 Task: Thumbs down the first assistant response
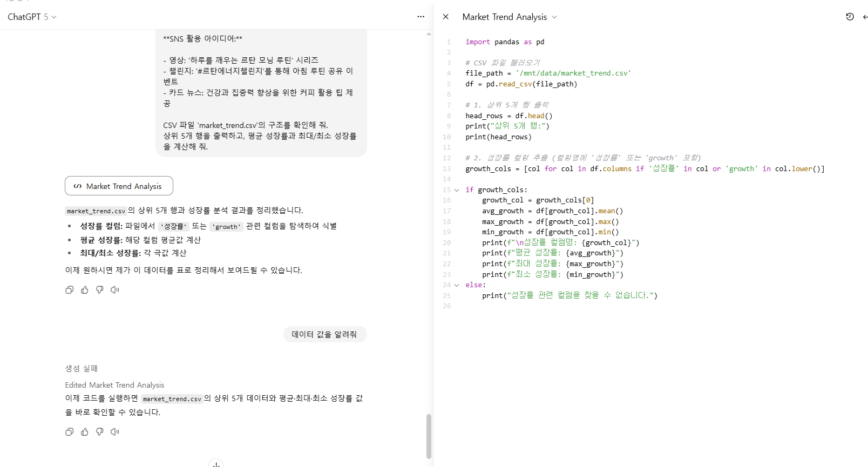tap(100, 290)
